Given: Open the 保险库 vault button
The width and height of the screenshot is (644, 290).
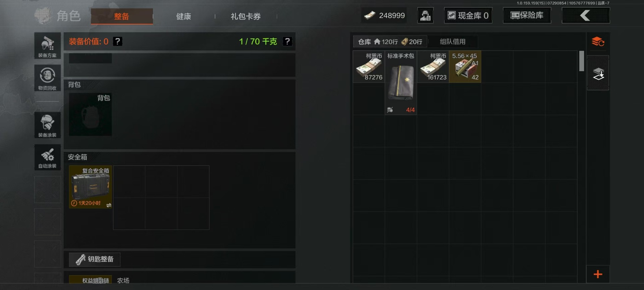Looking at the screenshot, I should pos(527,15).
